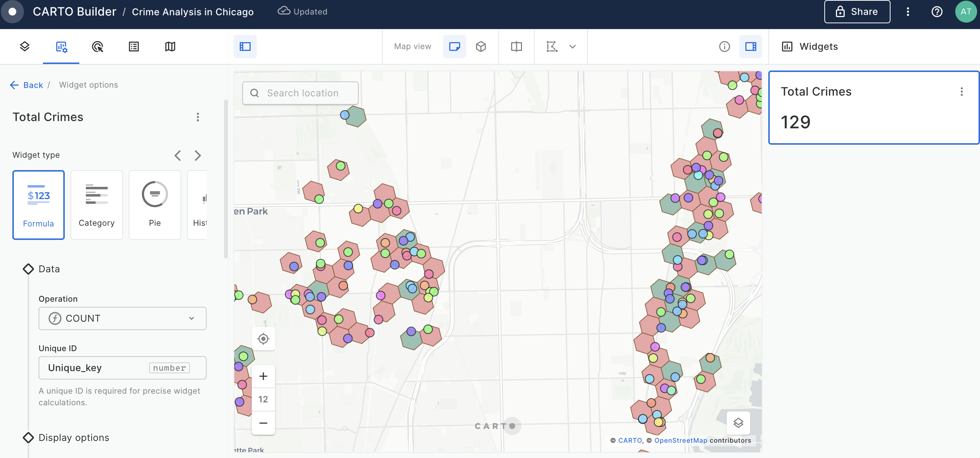Click the 129 crimes count value

(x=796, y=122)
